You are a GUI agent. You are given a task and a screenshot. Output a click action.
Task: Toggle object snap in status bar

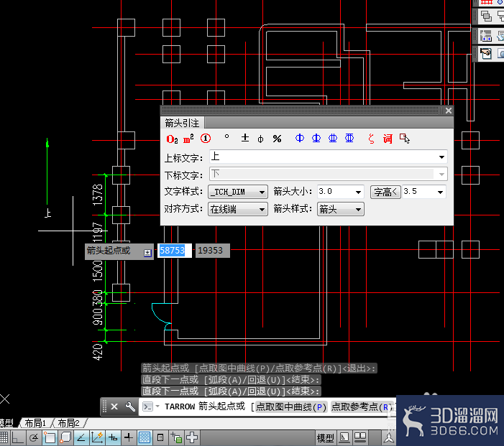[x=50, y=437]
